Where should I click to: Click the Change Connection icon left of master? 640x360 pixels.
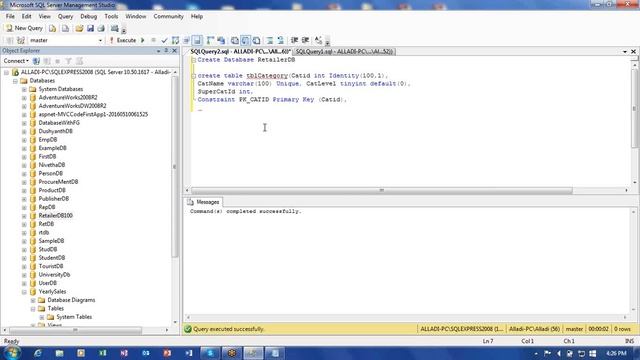21,40
